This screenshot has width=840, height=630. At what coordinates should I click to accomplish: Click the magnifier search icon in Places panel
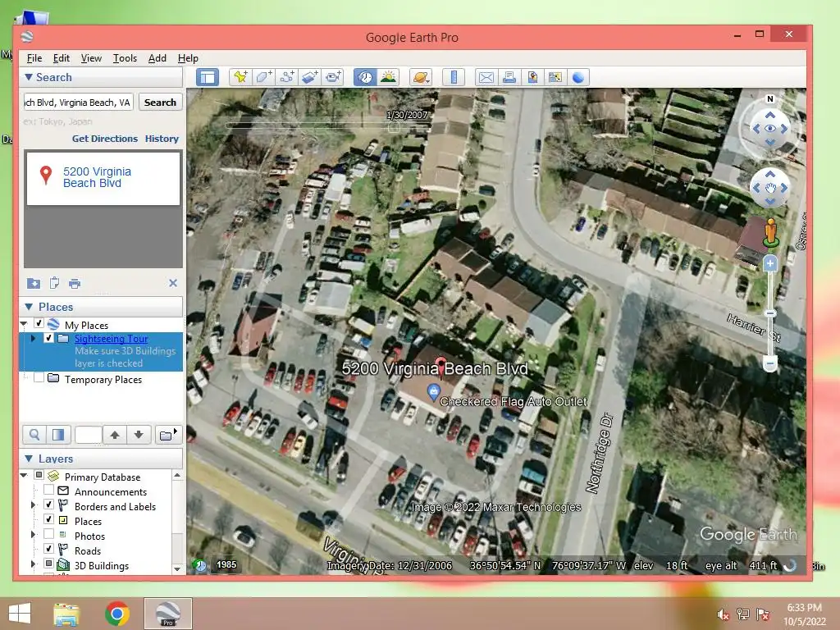(x=34, y=435)
